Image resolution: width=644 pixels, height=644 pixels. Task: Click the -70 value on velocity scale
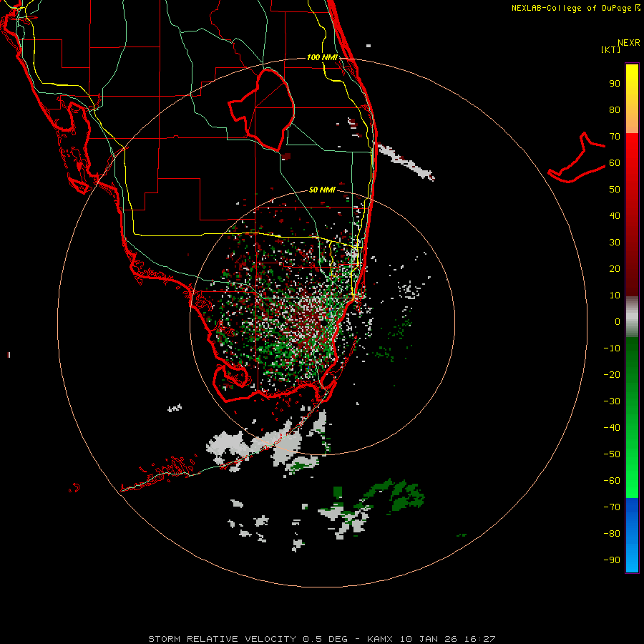[x=612, y=507]
